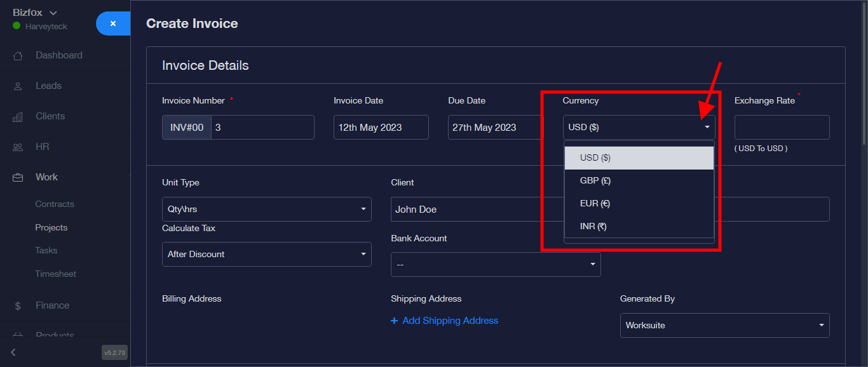Expand the Bizfox workspace dropdown
Screen dimensions: 868x367
pos(53,13)
